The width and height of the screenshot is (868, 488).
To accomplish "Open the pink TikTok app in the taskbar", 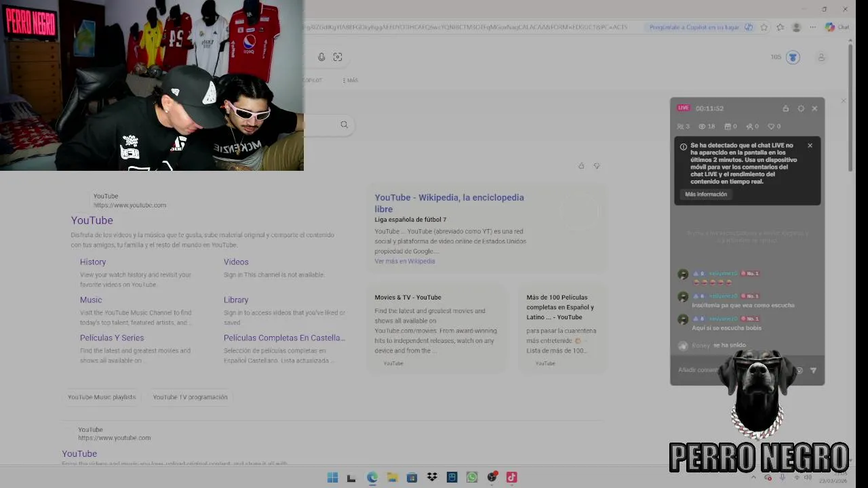I will (511, 477).
